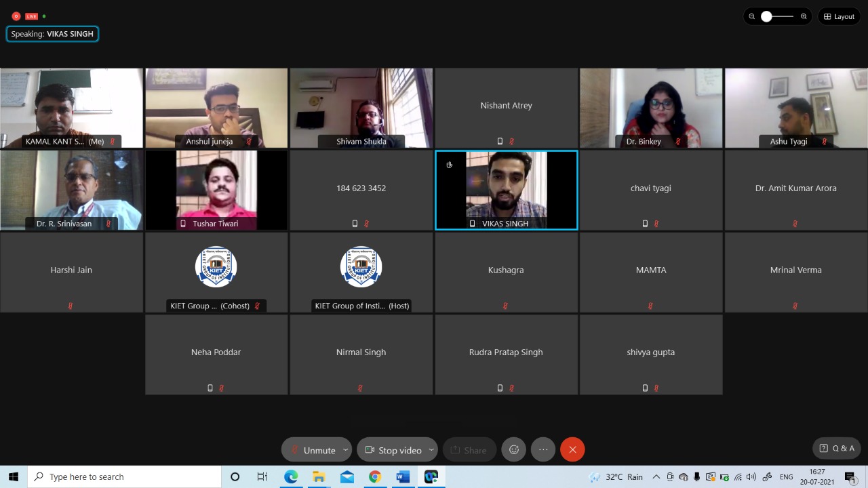The width and height of the screenshot is (868, 488).
Task: Open the reactions emoji panel
Action: 514,449
